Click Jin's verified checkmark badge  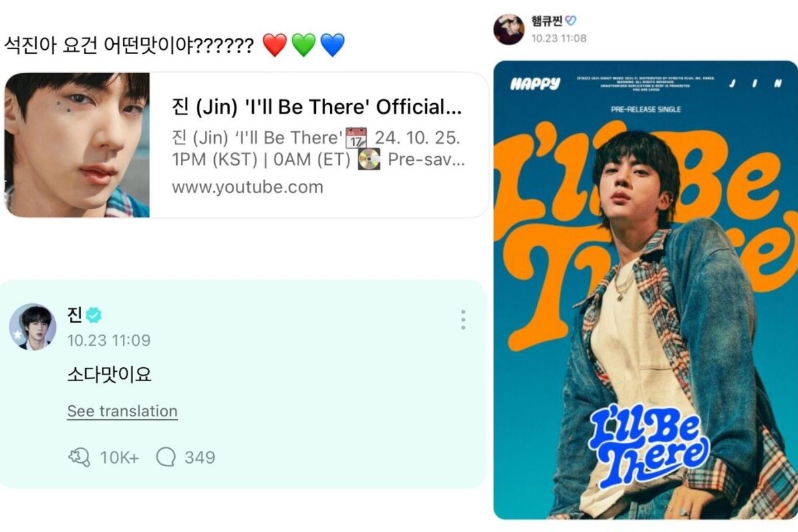pyautogui.click(x=94, y=315)
